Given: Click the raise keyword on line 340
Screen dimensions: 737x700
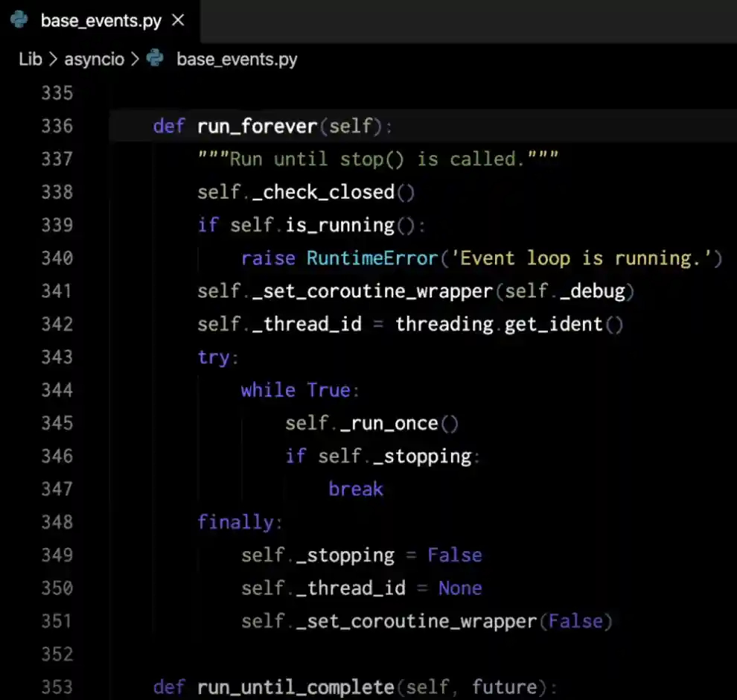Looking at the screenshot, I should pyautogui.click(x=269, y=258).
